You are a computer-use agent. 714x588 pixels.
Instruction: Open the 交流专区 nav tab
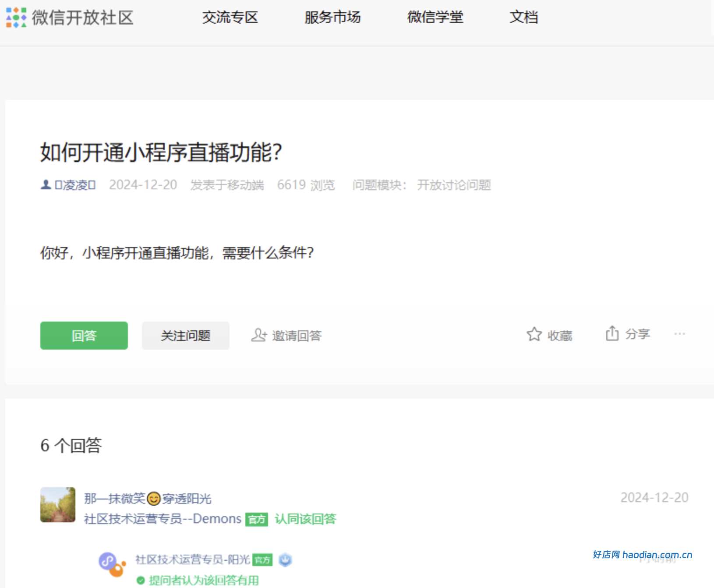coord(230,17)
